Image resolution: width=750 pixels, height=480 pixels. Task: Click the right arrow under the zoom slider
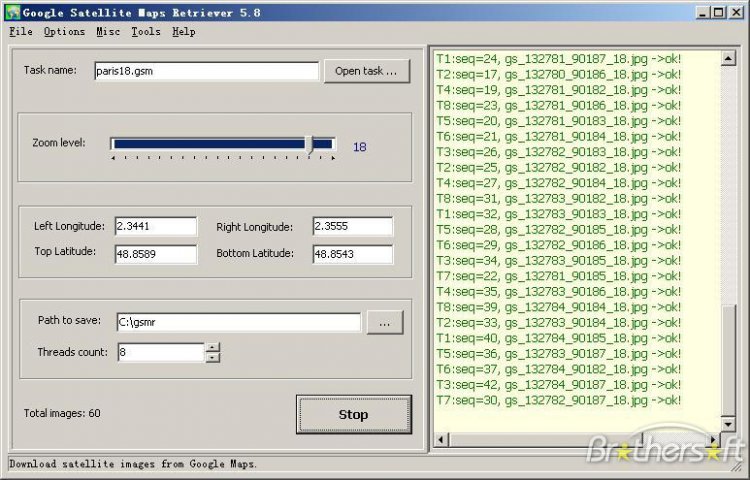tap(333, 158)
